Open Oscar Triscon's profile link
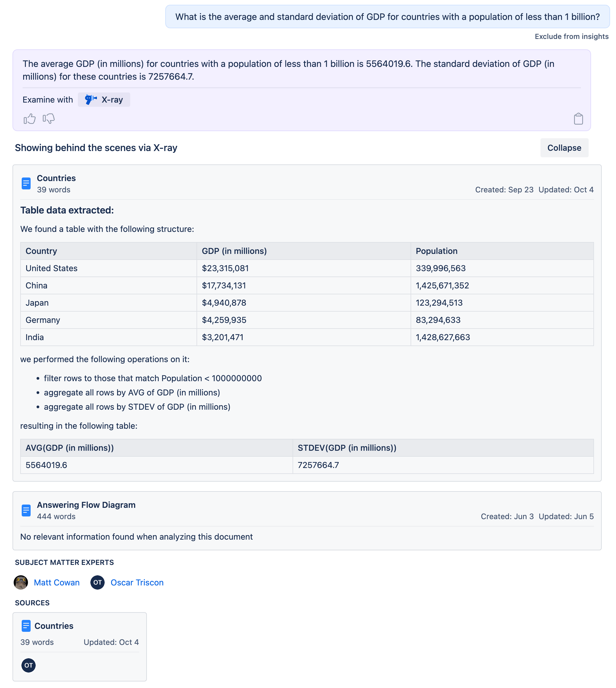The image size is (616, 688). tap(137, 582)
